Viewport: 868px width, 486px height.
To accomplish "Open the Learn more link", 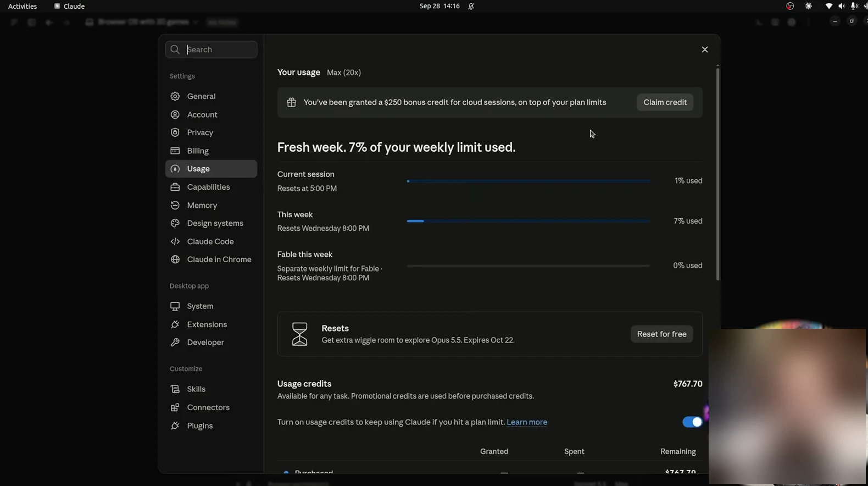I will point(527,422).
